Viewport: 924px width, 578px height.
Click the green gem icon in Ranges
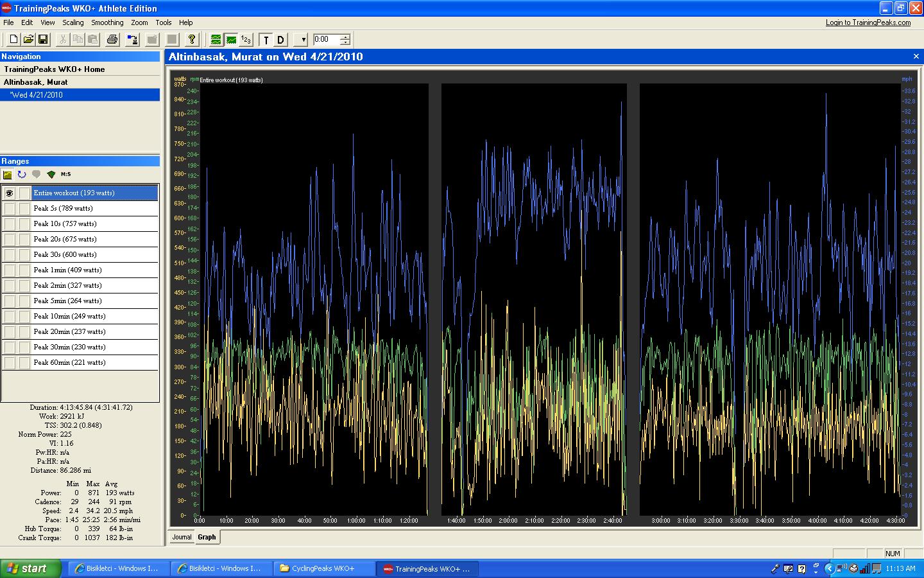(51, 175)
